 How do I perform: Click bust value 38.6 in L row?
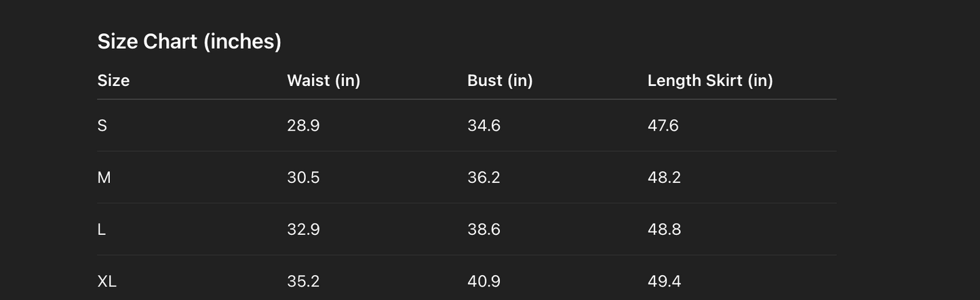click(x=484, y=230)
